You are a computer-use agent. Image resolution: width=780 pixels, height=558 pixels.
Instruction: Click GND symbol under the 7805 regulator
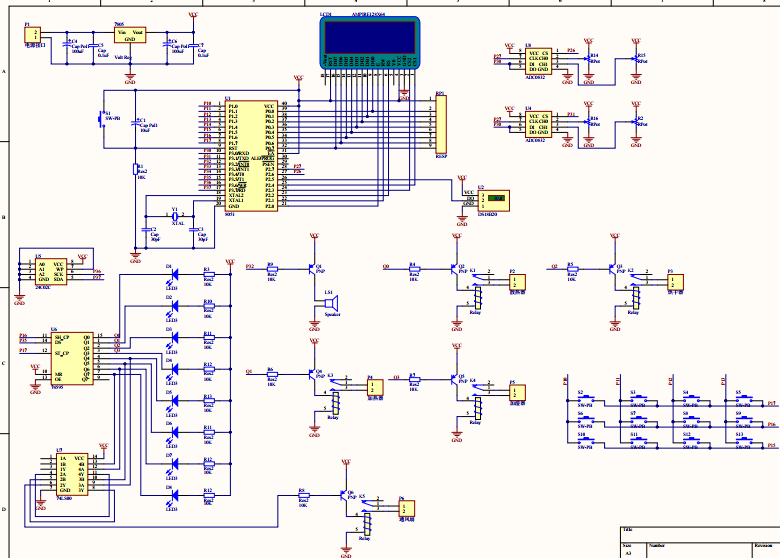(x=130, y=78)
